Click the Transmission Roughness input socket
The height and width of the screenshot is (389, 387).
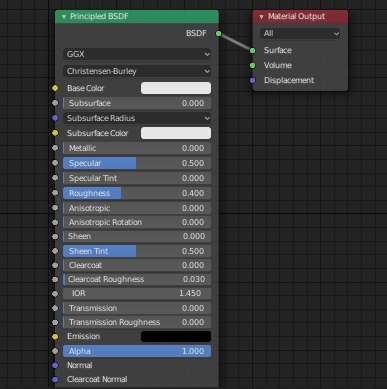55,322
